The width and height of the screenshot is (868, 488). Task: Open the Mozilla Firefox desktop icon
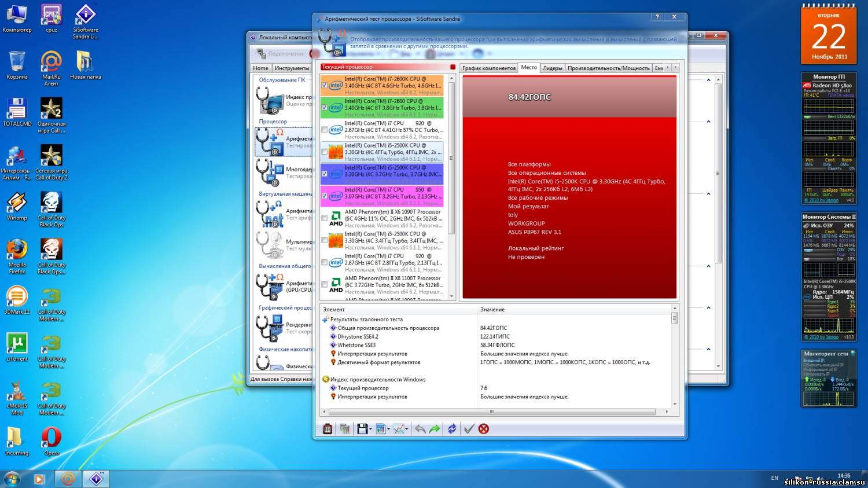(17, 256)
